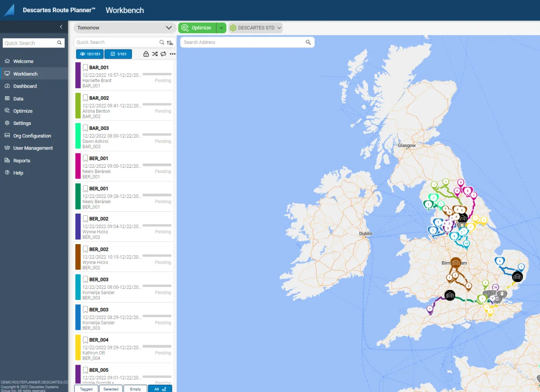Open Dashboard from the sidebar

[x=25, y=86]
